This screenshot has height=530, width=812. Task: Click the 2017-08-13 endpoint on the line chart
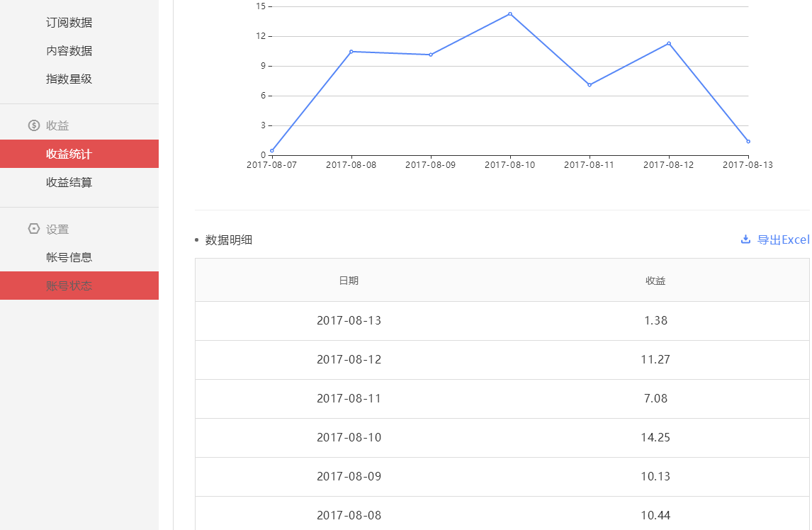[748, 141]
